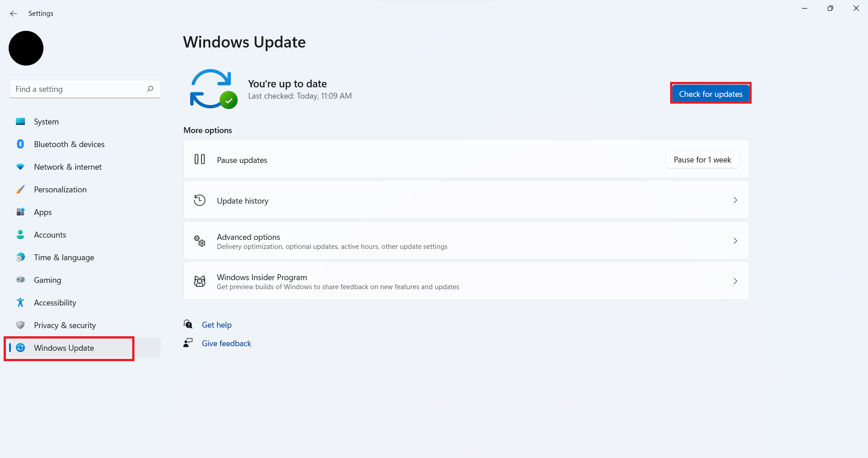Viewport: 868px width, 458px height.
Task: Focus the Find a setting search box
Action: tap(85, 89)
